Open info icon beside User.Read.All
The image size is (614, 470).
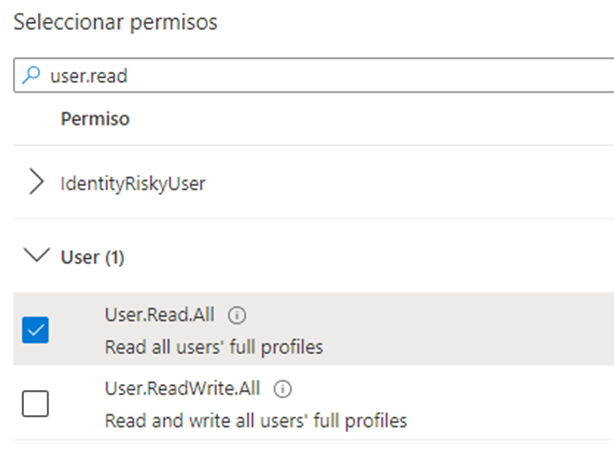pos(237,315)
